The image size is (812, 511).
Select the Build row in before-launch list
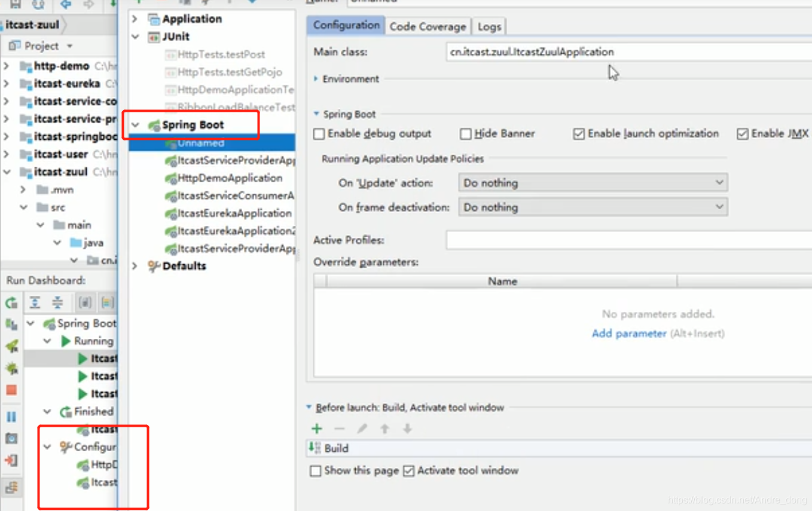coord(560,448)
